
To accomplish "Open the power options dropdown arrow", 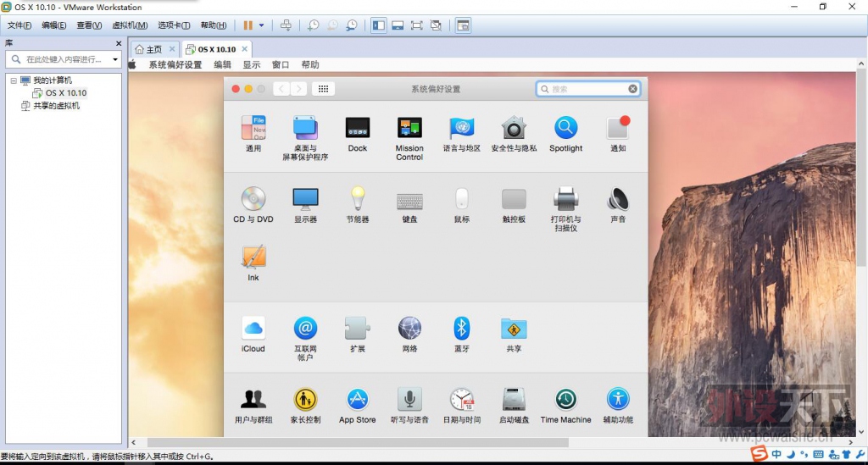I will [x=261, y=25].
